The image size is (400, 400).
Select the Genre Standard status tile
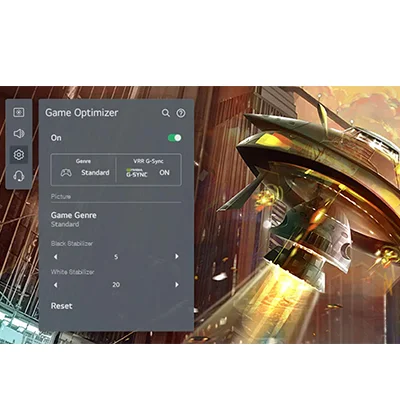tap(83, 169)
